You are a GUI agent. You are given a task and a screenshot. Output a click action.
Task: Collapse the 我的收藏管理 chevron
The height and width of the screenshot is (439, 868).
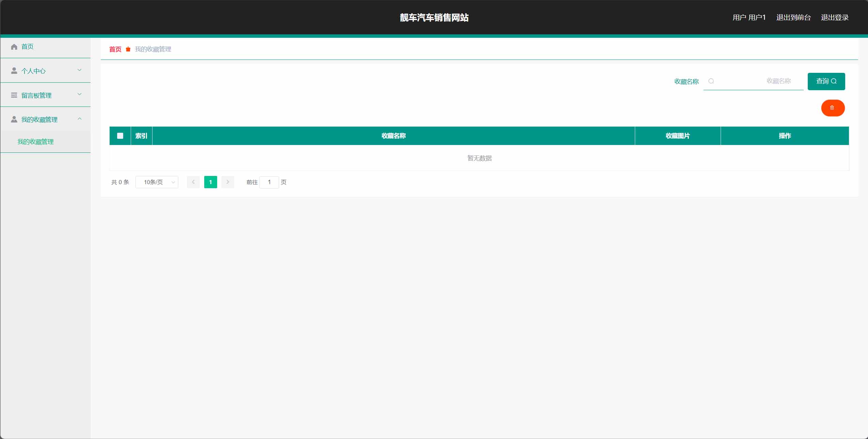click(x=79, y=119)
